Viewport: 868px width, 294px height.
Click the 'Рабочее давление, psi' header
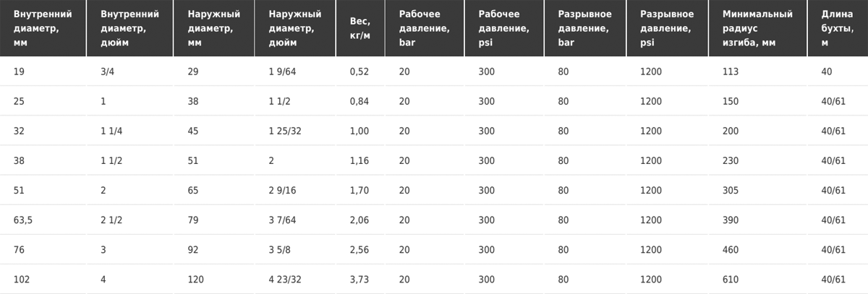point(504,28)
